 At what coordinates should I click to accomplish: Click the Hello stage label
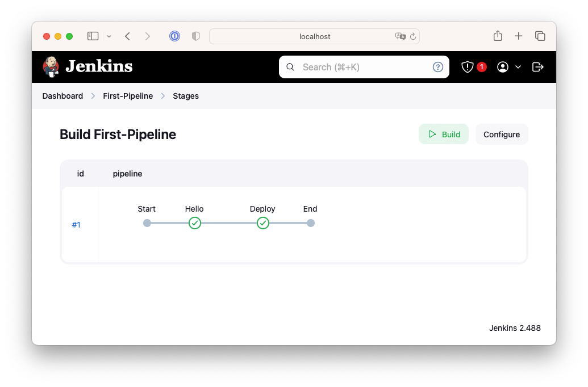coord(194,209)
